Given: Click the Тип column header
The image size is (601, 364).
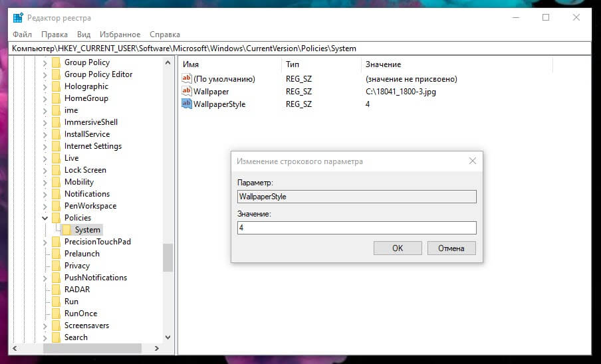Looking at the screenshot, I should click(x=293, y=64).
